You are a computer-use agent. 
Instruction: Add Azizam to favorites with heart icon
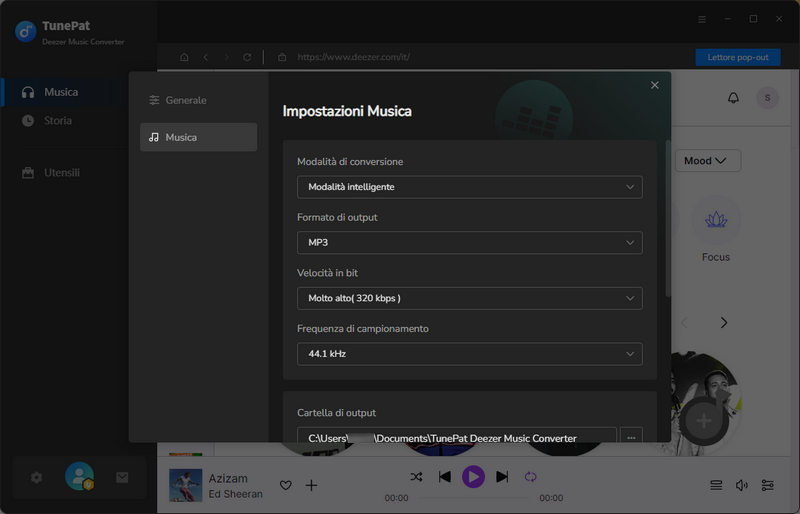[286, 485]
